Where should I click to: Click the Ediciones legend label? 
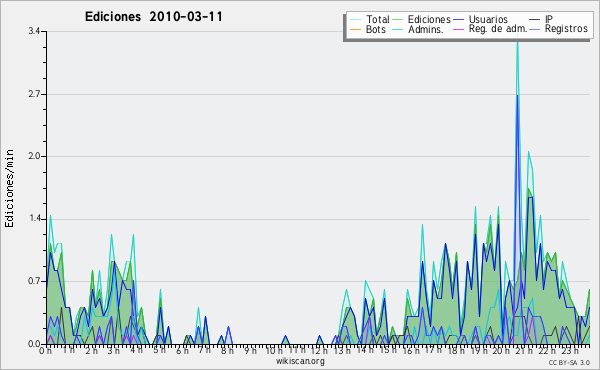click(x=429, y=19)
